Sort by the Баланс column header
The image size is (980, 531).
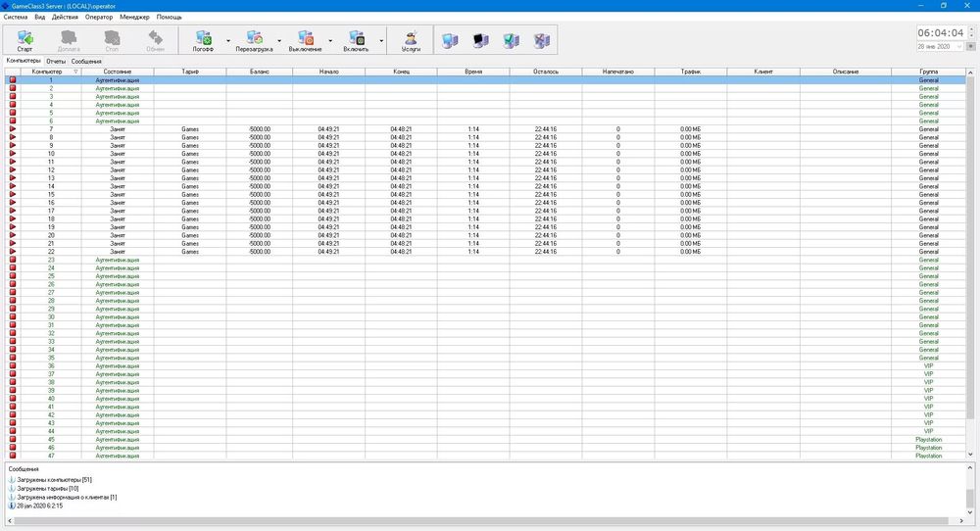pyautogui.click(x=260, y=72)
